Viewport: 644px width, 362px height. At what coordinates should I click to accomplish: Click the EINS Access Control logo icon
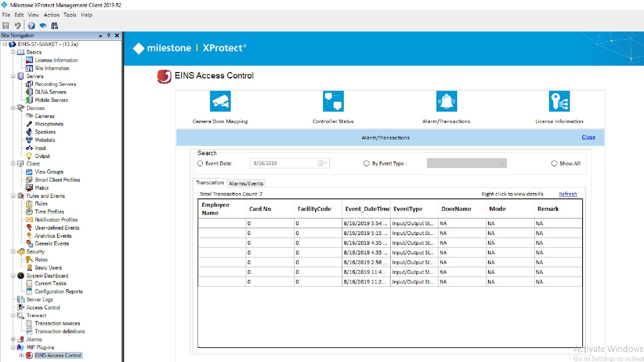coord(164,76)
